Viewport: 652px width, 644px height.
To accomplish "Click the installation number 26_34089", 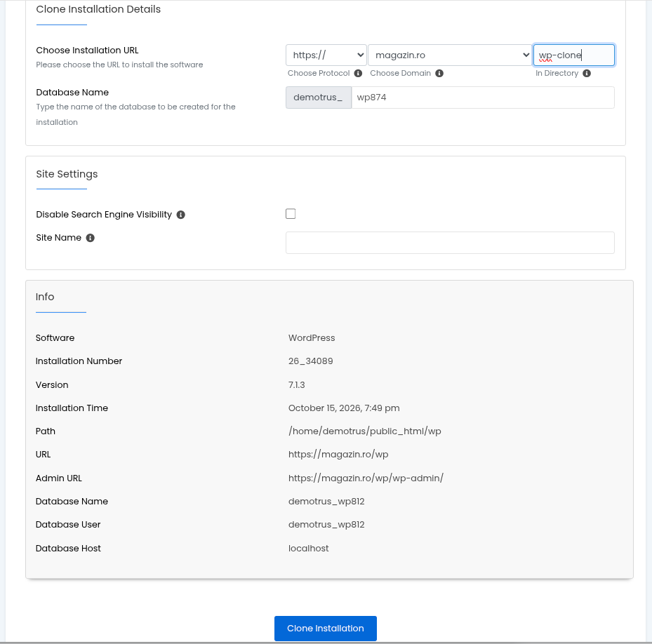I will coord(311,361).
